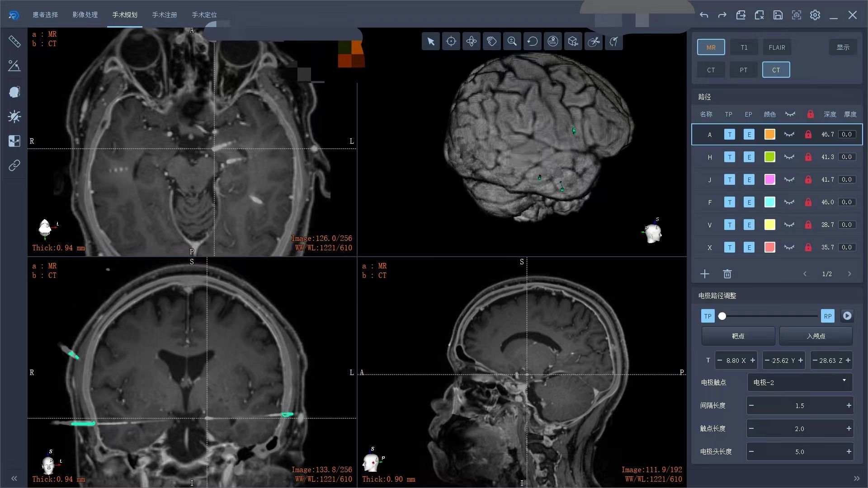Increase the target X coordinate

(x=753, y=361)
